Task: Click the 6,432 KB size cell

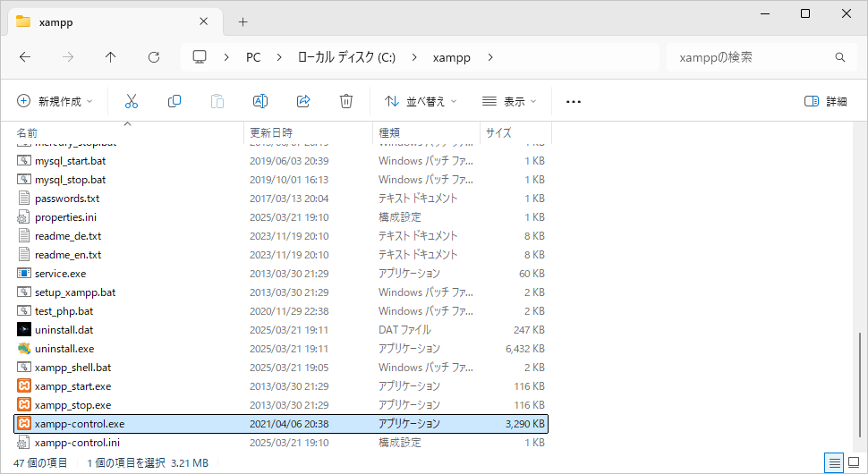Action: [x=524, y=349]
